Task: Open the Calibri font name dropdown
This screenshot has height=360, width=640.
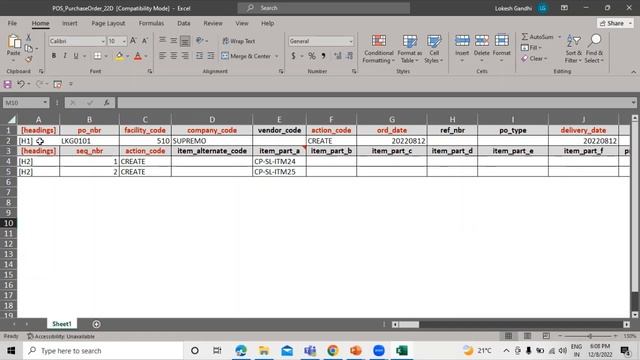Action: pyautogui.click(x=102, y=41)
